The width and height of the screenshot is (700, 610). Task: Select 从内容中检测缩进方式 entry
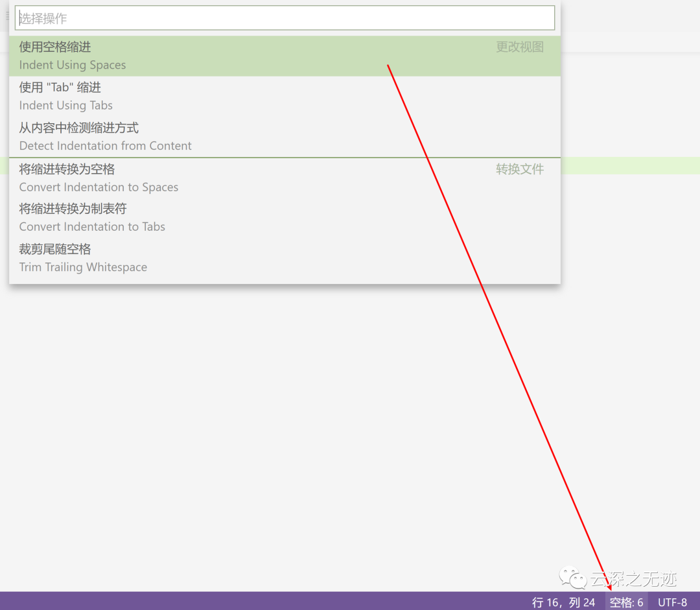285,137
